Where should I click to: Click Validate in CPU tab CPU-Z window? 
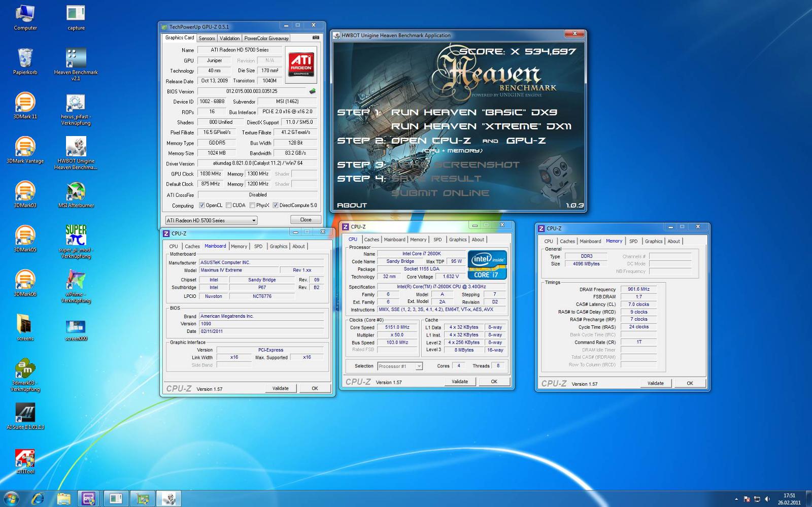tap(460, 382)
